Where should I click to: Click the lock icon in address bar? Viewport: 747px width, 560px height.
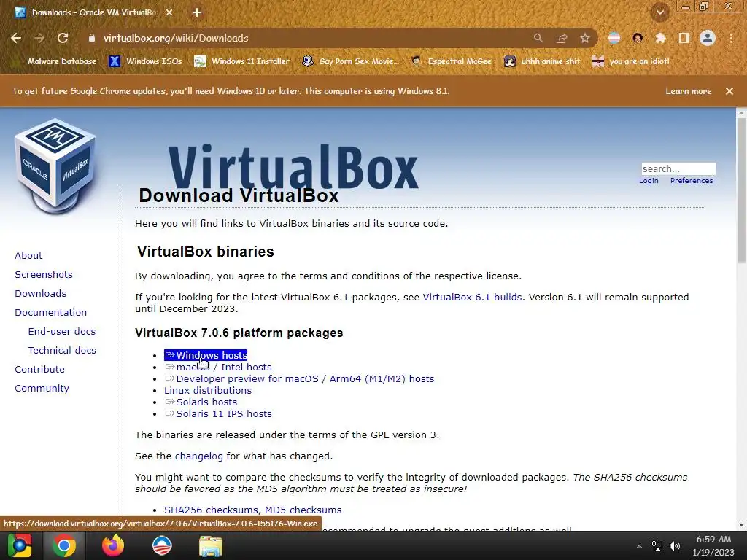pos(92,38)
